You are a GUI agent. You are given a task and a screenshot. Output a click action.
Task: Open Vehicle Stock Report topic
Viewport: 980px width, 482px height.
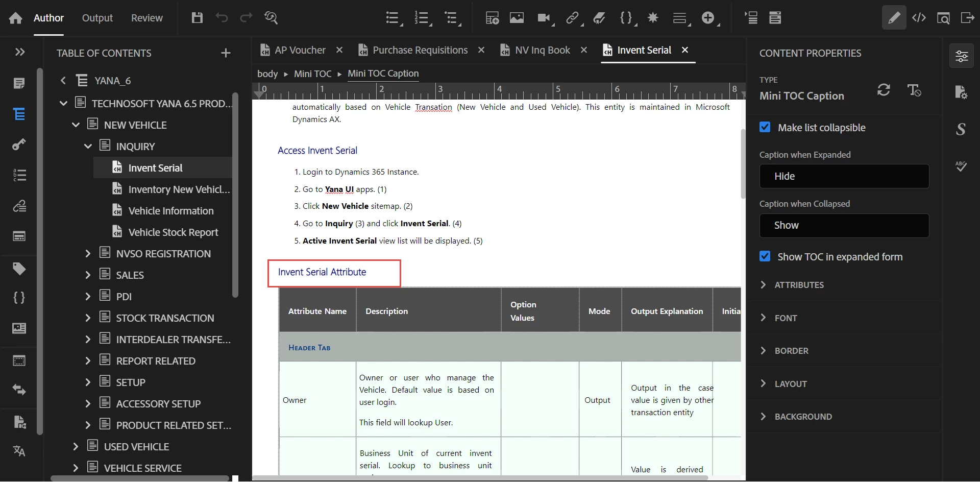pos(173,232)
